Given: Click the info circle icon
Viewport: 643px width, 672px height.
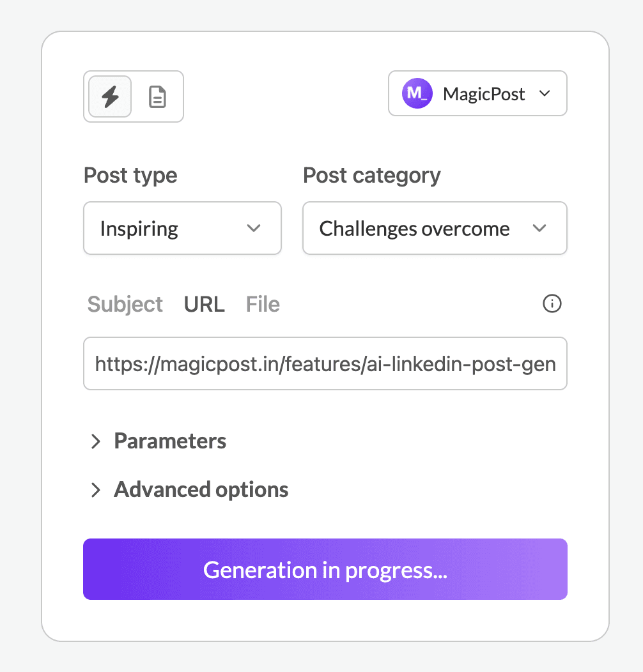Looking at the screenshot, I should [552, 304].
